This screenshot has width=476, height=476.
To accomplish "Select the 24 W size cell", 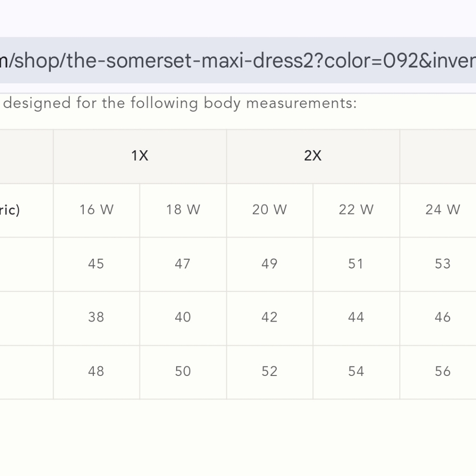I will [x=443, y=210].
